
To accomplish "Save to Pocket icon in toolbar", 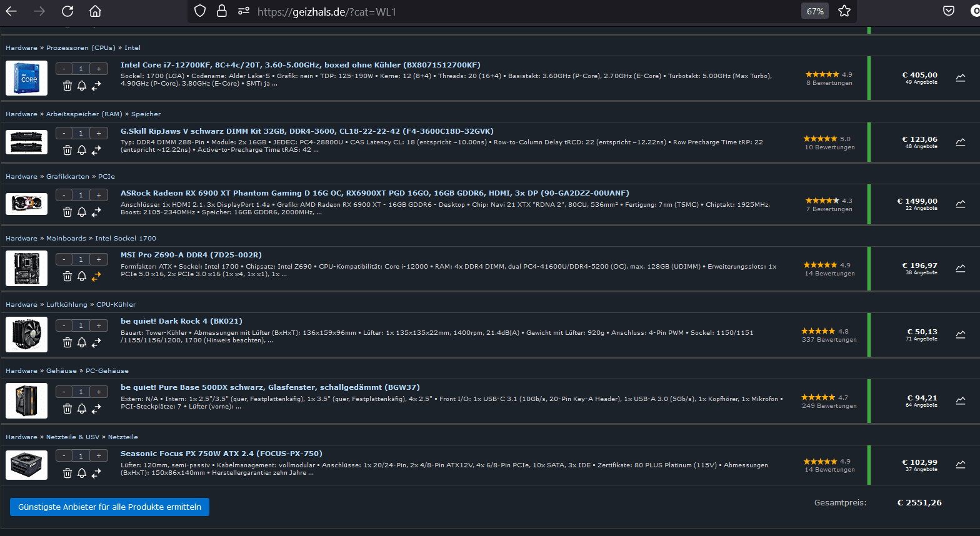I will coord(949,11).
